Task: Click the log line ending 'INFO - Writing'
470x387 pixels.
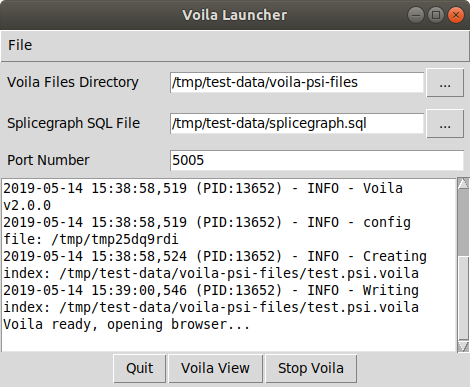Action: click(x=211, y=290)
